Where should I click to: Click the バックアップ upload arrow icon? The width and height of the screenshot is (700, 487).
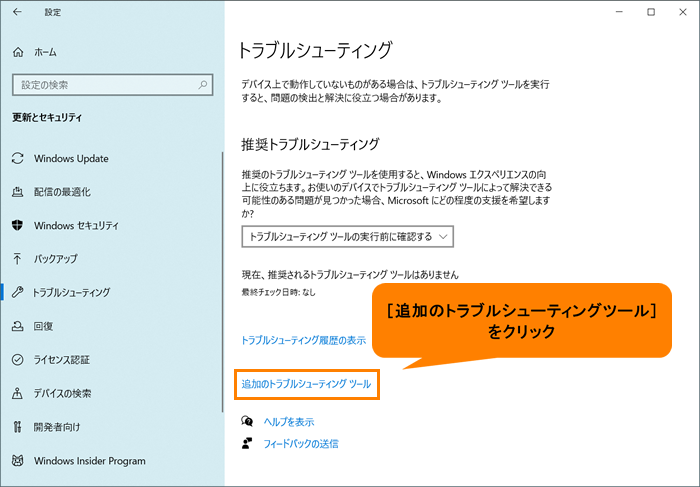point(17,259)
